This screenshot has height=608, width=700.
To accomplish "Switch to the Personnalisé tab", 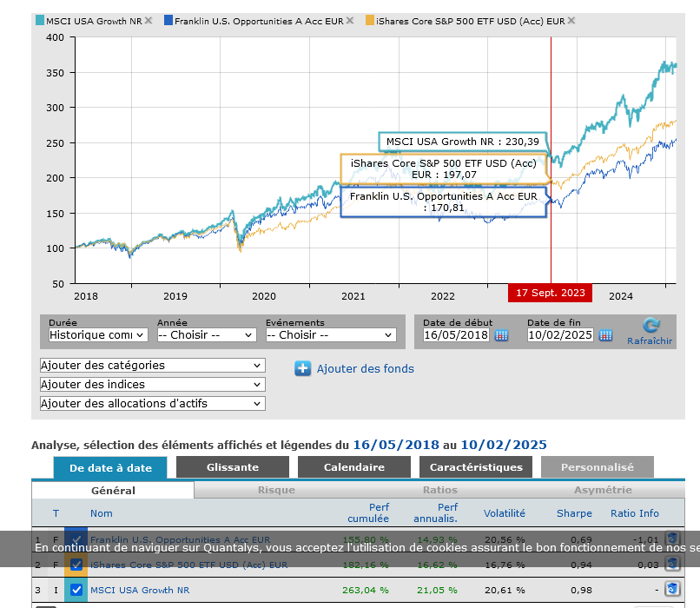I will 598,467.
